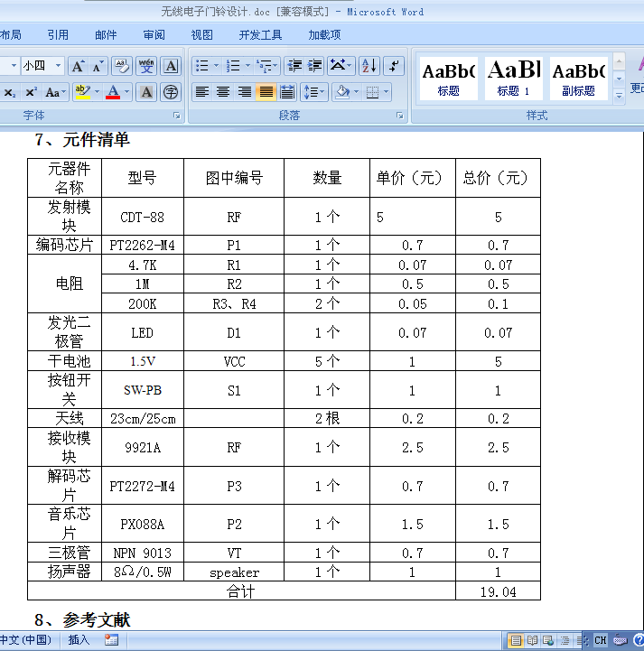The image size is (644, 651).
Task: Apply the 标题 style
Action: (448, 79)
